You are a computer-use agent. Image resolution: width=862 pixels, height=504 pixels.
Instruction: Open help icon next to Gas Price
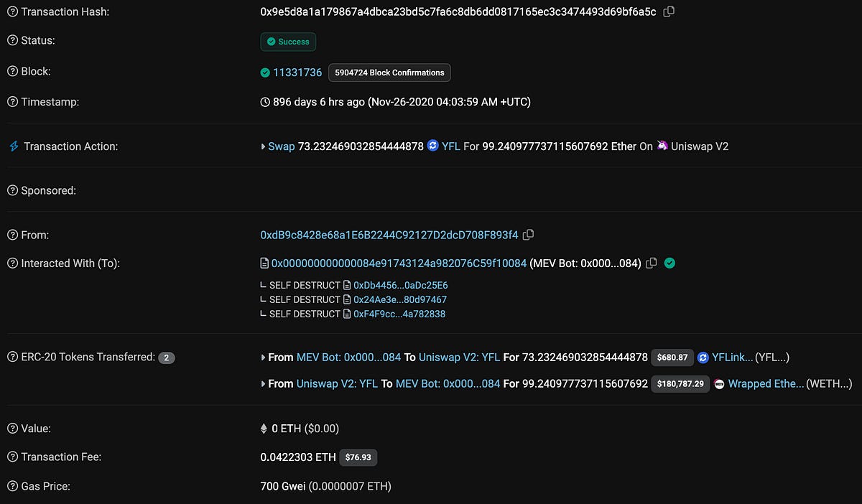(x=12, y=486)
